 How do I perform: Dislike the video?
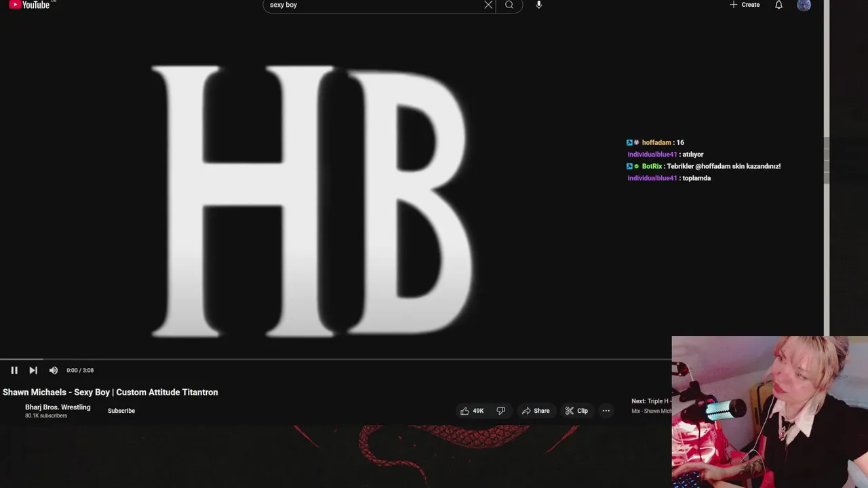click(x=500, y=411)
